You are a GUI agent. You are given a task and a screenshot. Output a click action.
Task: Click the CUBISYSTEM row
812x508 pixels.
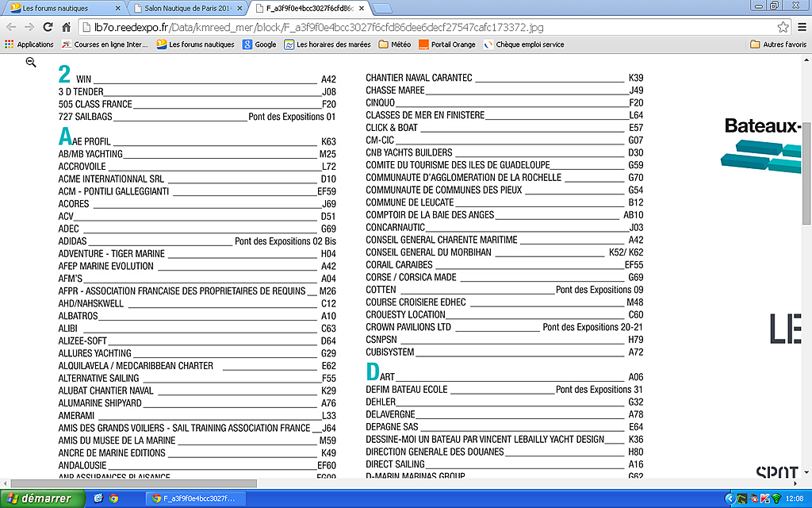(x=504, y=352)
